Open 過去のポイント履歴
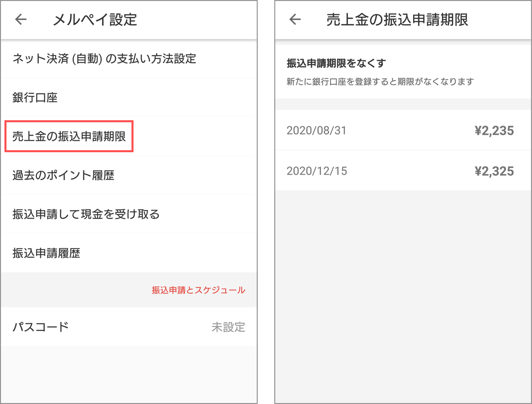 click(x=129, y=175)
